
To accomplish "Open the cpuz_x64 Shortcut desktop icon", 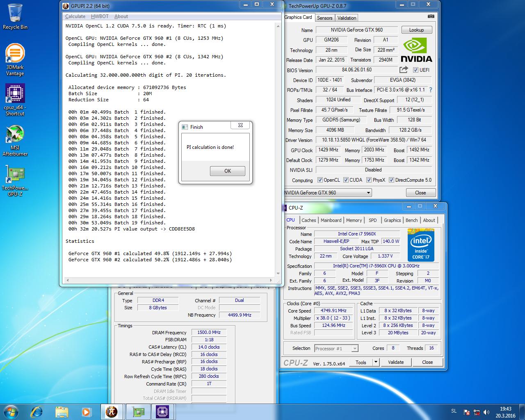I will pos(15,100).
